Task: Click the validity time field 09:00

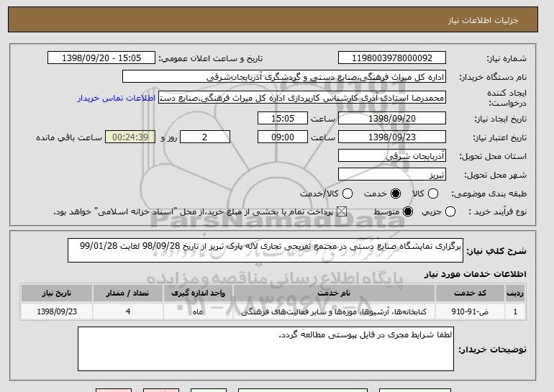Action: coord(283,137)
